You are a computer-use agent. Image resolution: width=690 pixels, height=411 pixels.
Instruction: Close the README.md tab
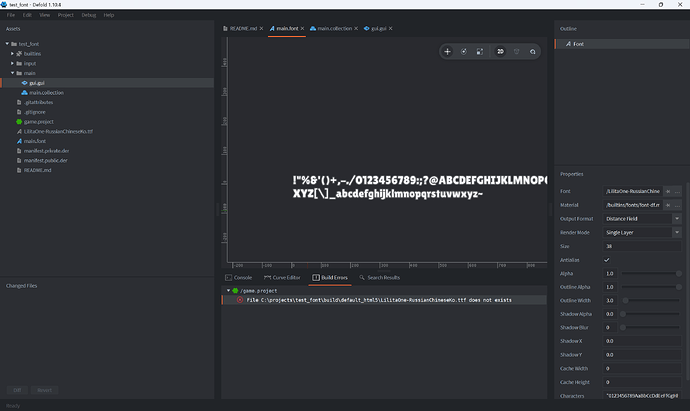click(261, 28)
